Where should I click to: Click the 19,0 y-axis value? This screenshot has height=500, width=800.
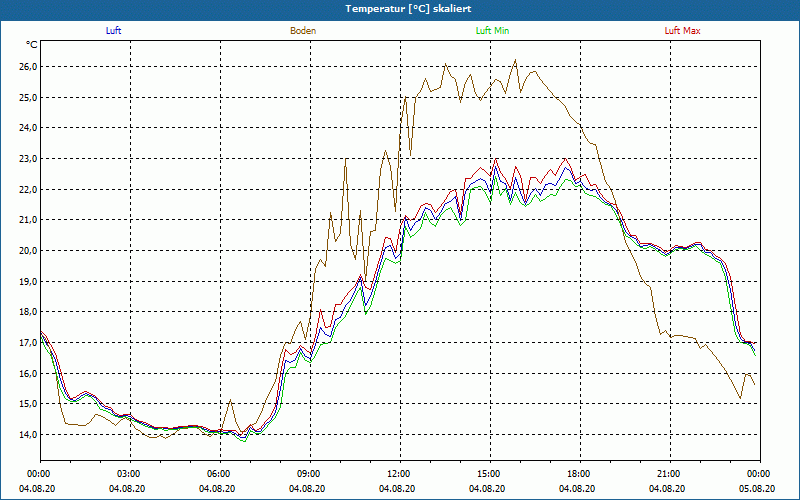29,281
